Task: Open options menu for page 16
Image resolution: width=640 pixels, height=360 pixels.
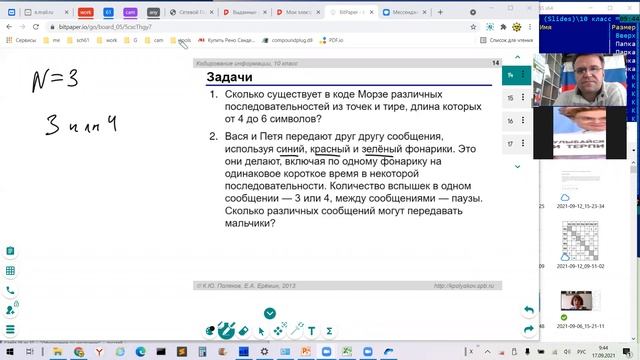Action: [x=523, y=120]
